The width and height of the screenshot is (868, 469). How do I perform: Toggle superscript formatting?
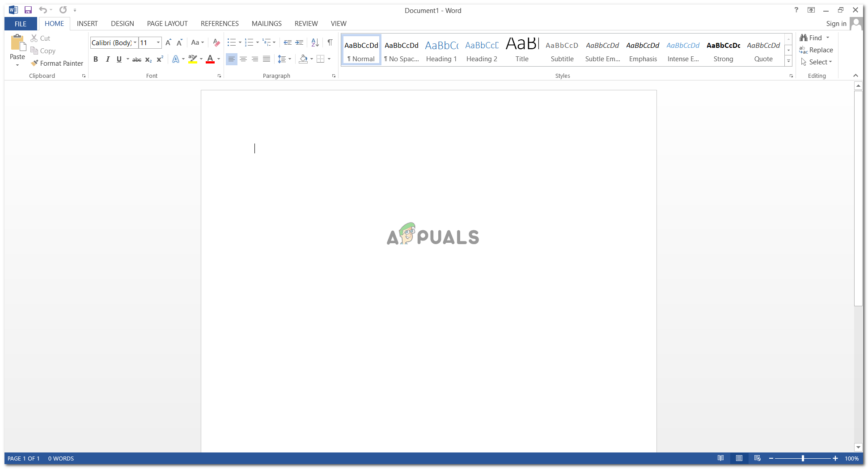pos(160,59)
